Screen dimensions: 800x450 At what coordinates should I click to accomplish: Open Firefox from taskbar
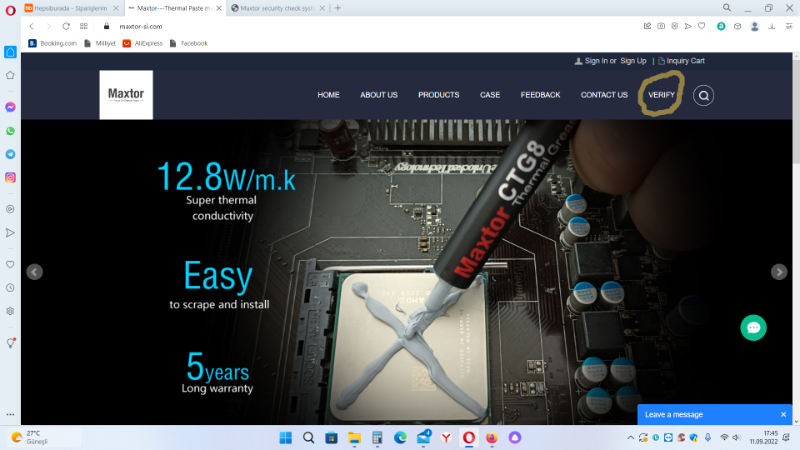pos(491,437)
